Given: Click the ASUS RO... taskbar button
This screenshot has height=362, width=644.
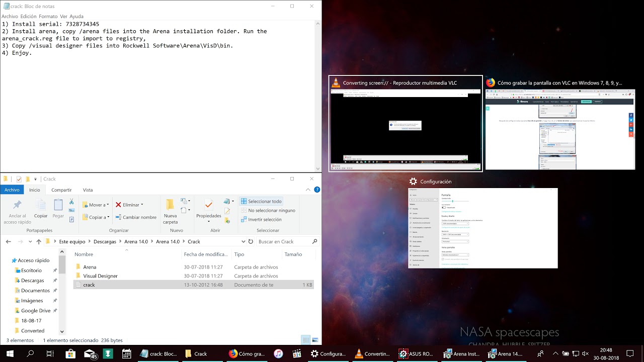Looking at the screenshot, I should coord(416,353).
